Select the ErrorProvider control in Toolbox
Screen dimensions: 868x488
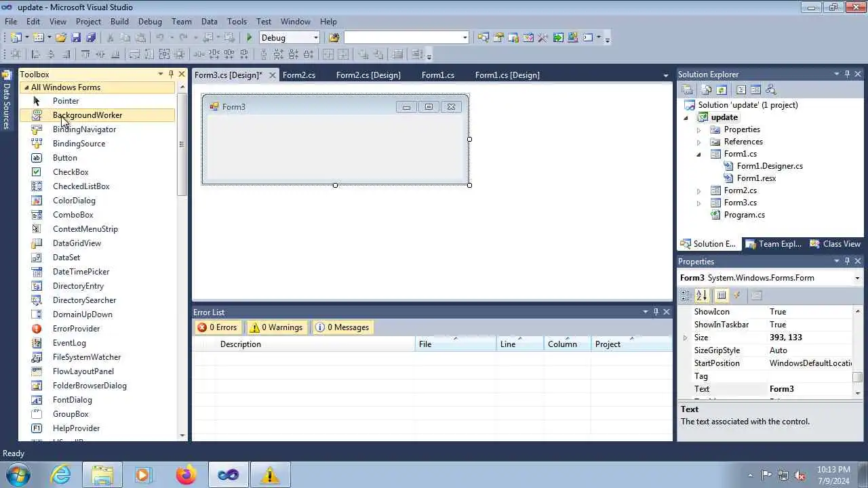[97, 329]
